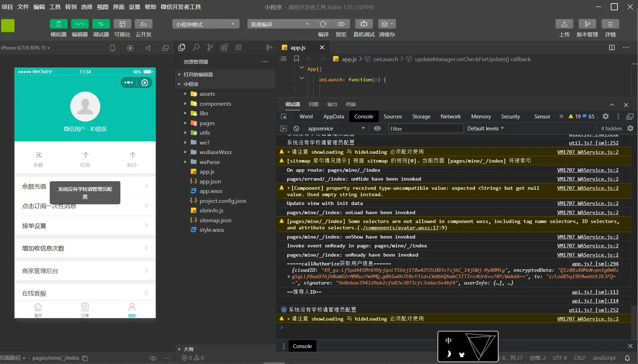Collapse the side panel arrow icon
Screen dimensions: 638x364
point(270,47)
